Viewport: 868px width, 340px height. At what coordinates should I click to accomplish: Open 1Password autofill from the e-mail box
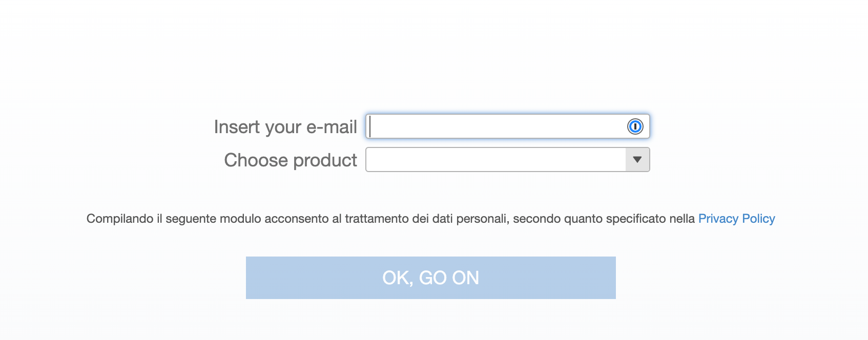635,126
